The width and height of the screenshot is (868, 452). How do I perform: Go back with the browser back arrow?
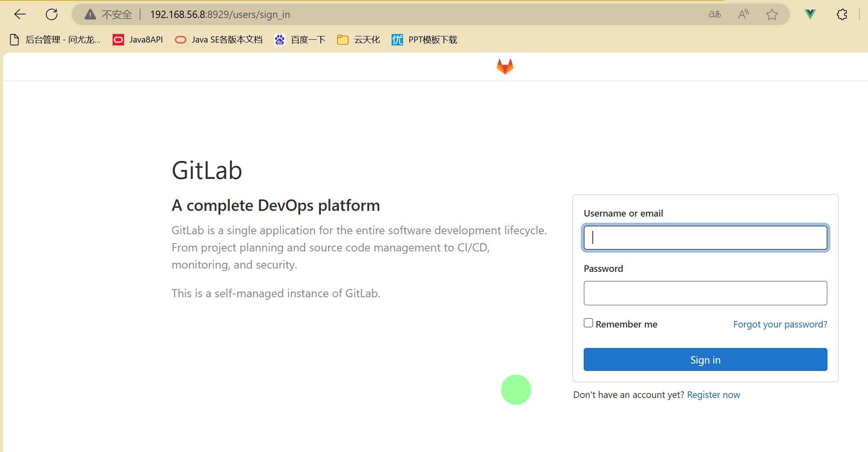click(x=20, y=15)
